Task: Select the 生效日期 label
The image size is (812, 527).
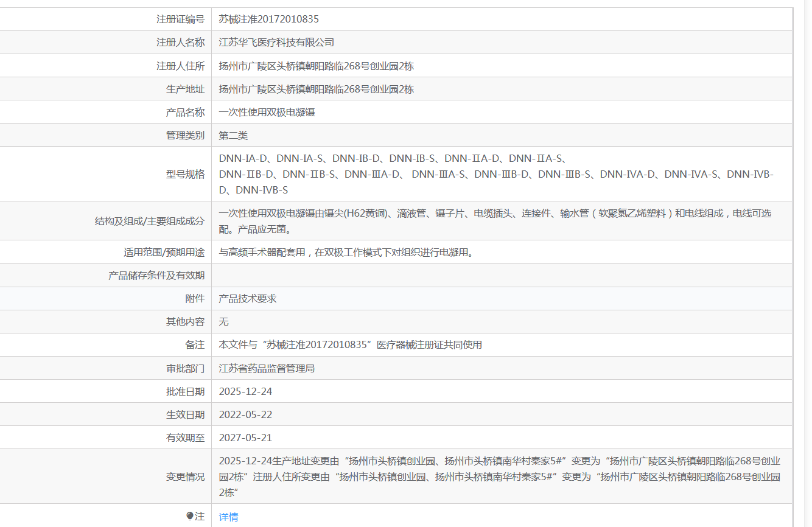Action: click(185, 414)
